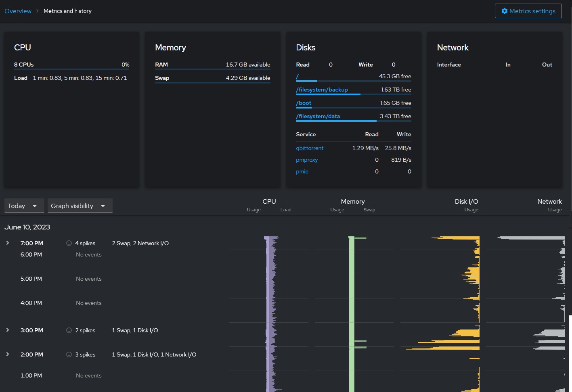The image size is (572, 392).
Task: Expand the 3:00 PM events row
Action: click(7, 330)
